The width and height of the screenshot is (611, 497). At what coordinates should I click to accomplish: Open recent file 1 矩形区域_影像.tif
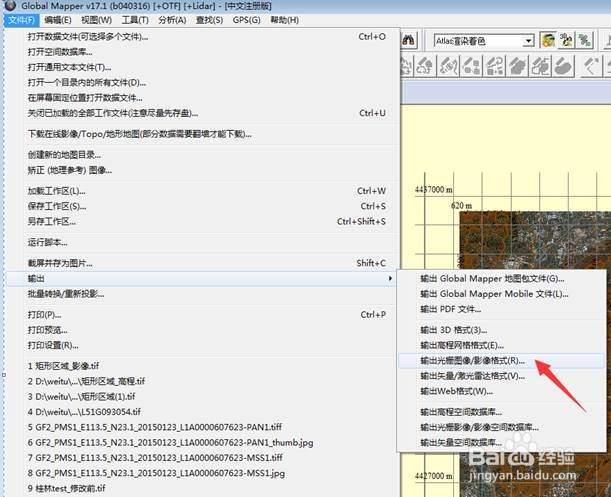pyautogui.click(x=203, y=366)
